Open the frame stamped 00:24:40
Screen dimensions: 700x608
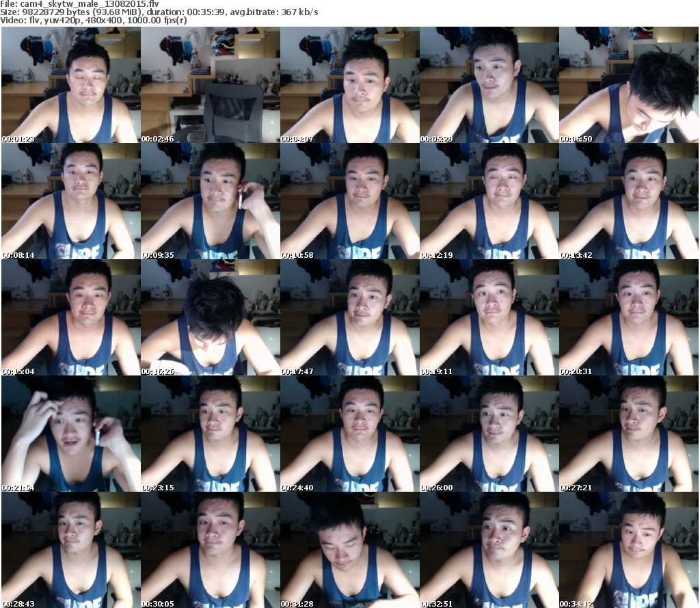349,434
